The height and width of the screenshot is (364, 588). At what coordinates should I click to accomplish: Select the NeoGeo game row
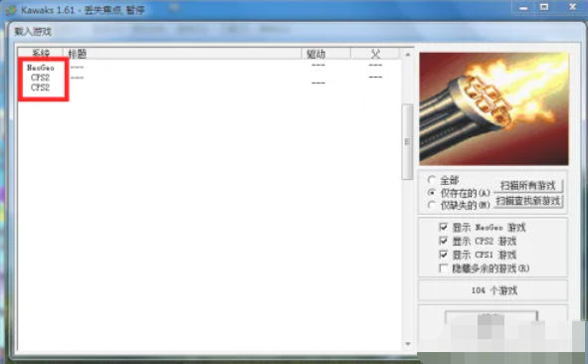coord(209,68)
